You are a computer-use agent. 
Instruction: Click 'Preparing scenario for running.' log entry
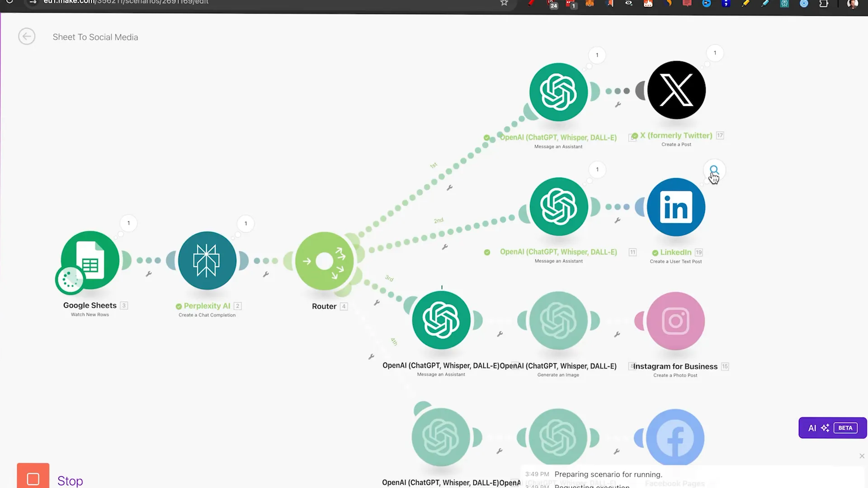(x=608, y=474)
